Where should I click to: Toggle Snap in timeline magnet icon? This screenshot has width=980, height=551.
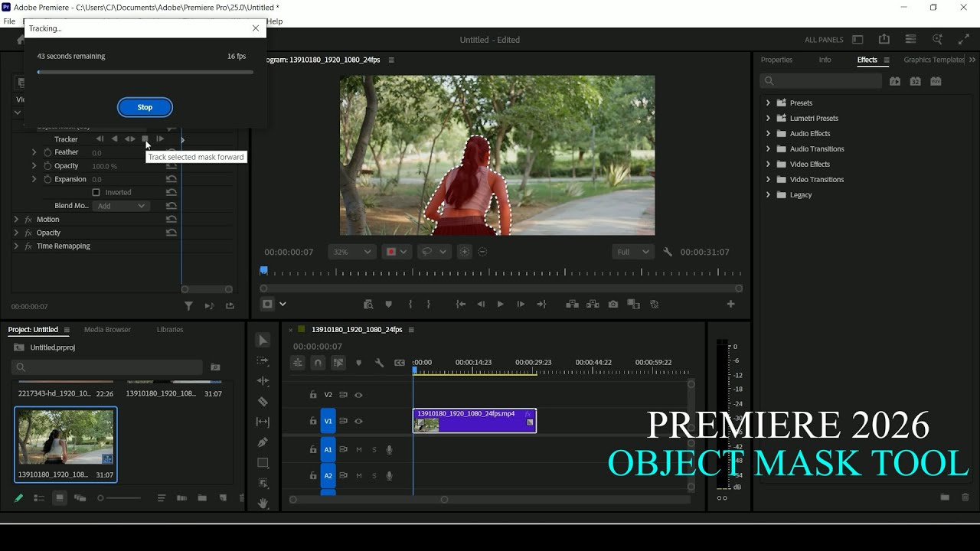pyautogui.click(x=318, y=363)
